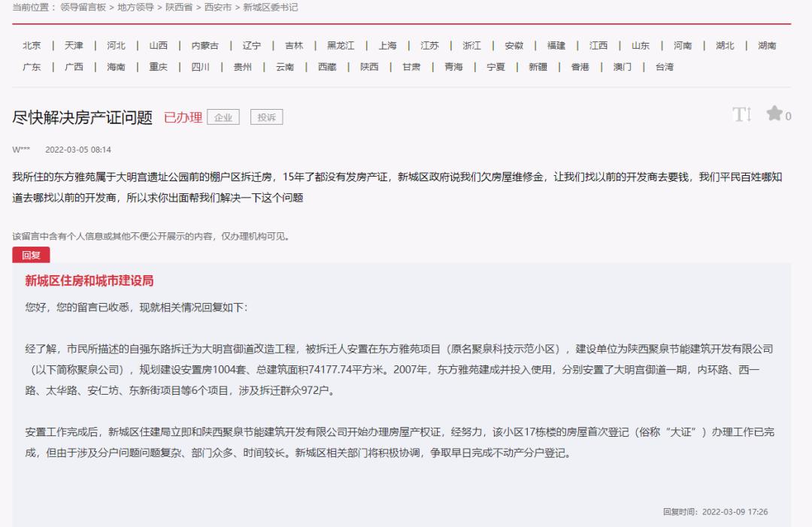Click the 台湾 link in the region row
The width and height of the screenshot is (812, 527).
(665, 66)
